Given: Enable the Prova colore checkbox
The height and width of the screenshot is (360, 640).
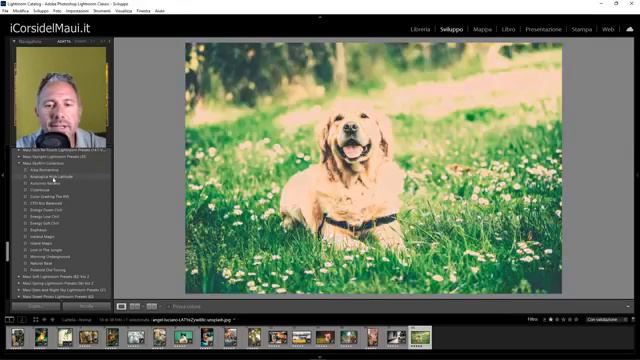Looking at the screenshot, I should [x=169, y=307].
